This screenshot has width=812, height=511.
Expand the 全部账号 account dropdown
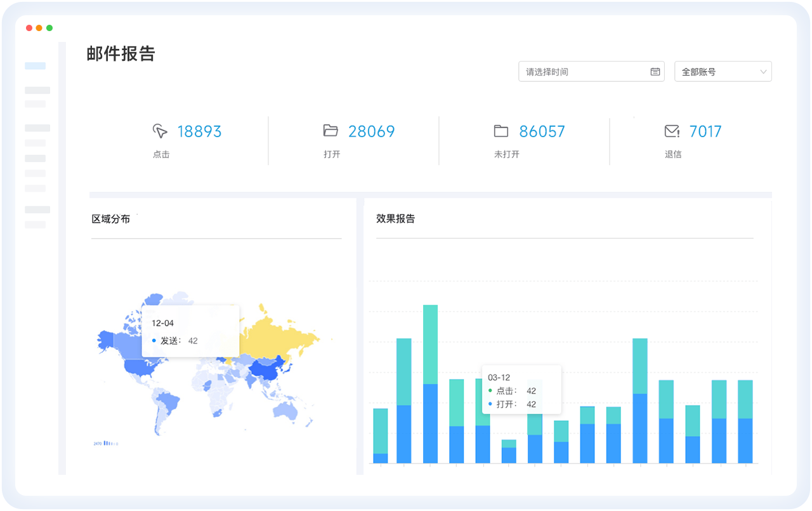pyautogui.click(x=723, y=72)
